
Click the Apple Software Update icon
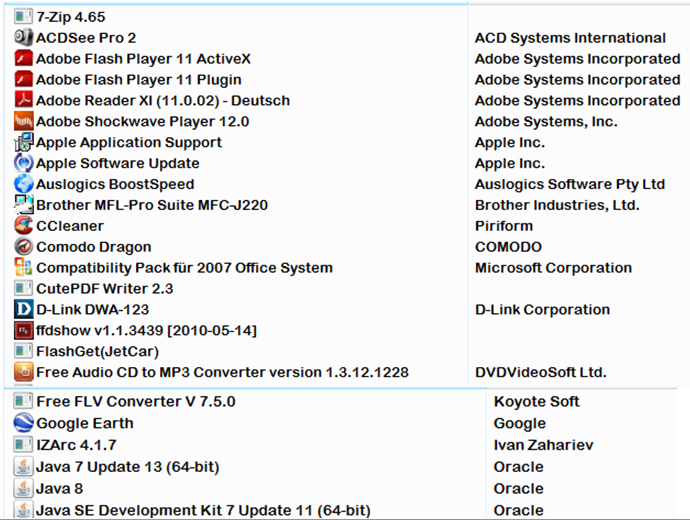23,163
